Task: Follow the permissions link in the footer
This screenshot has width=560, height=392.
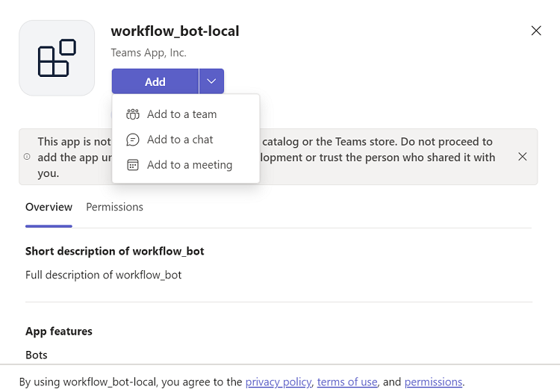Action: (433, 382)
